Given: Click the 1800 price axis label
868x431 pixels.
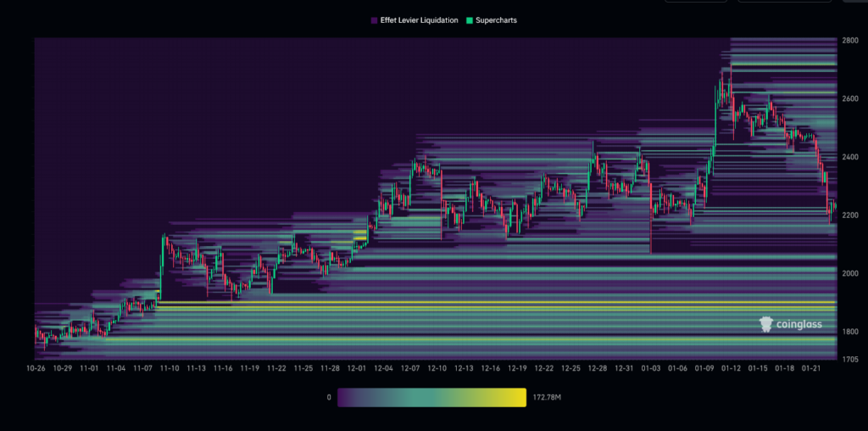Looking at the screenshot, I should click(849, 331).
